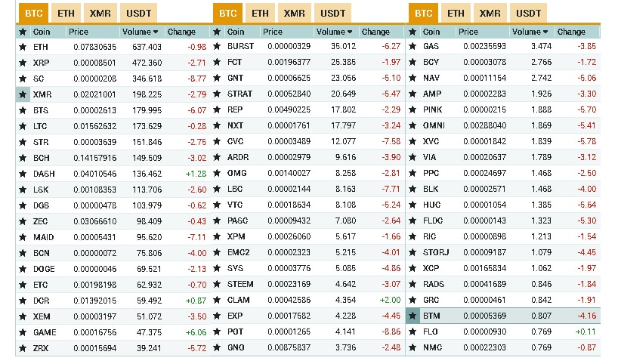Favorite the NMC coin with its star
This screenshot has height=364, width=618.
(x=413, y=347)
